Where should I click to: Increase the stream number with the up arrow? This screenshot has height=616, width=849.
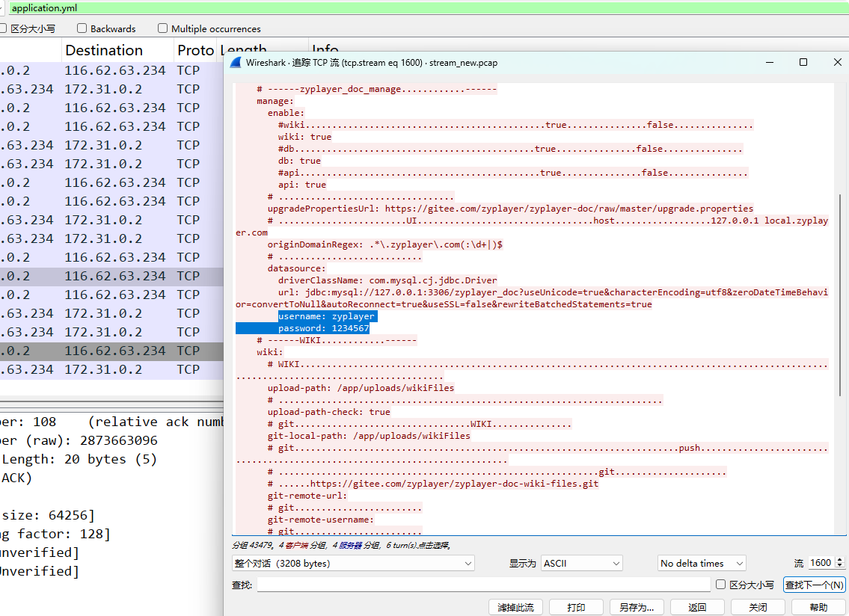pyautogui.click(x=840, y=560)
